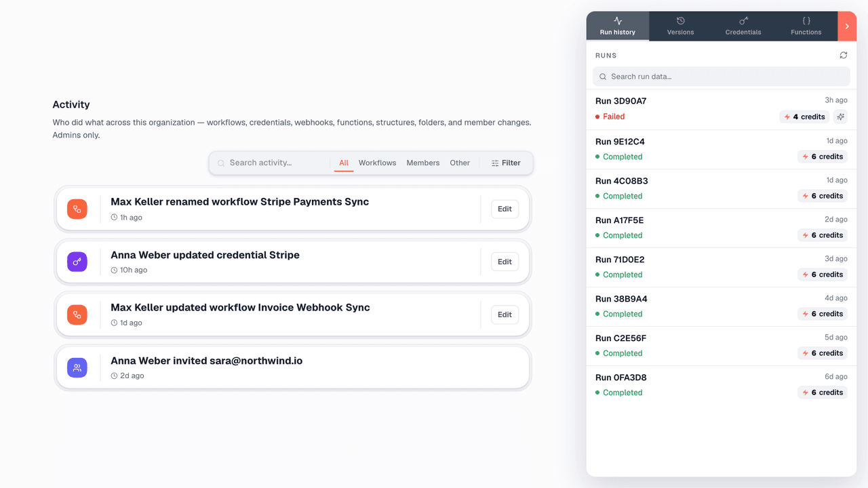
Task: Open Run 71D0E2
Action: tap(721, 267)
